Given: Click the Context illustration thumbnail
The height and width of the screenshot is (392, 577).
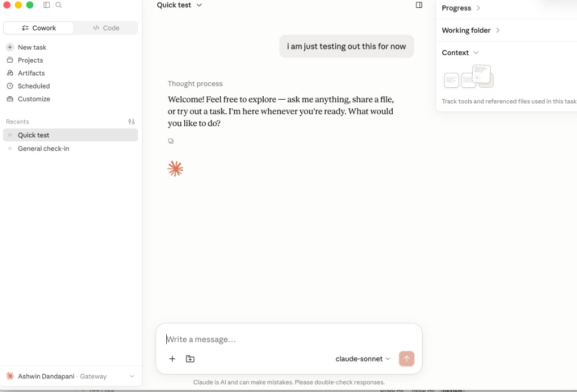Looking at the screenshot, I should [x=468, y=77].
